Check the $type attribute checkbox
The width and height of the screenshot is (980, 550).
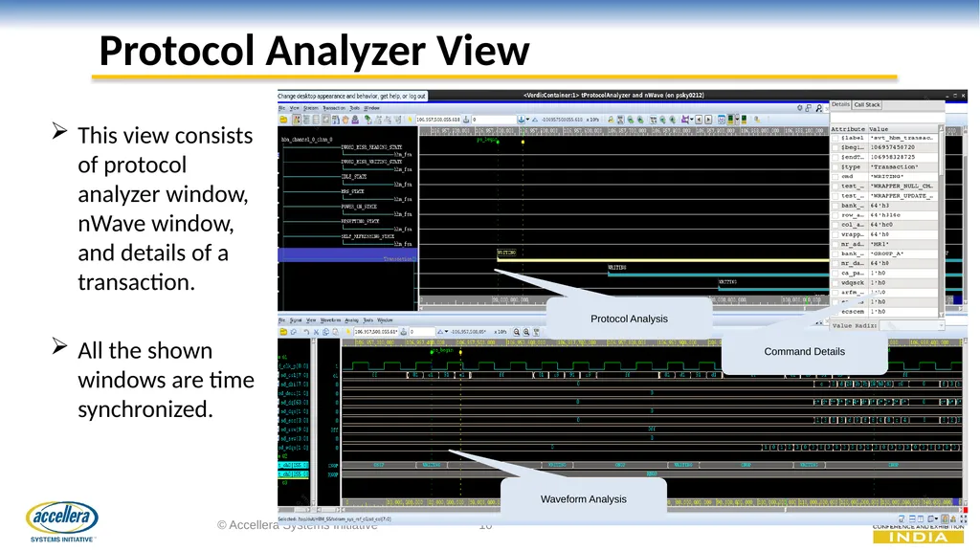835,166
